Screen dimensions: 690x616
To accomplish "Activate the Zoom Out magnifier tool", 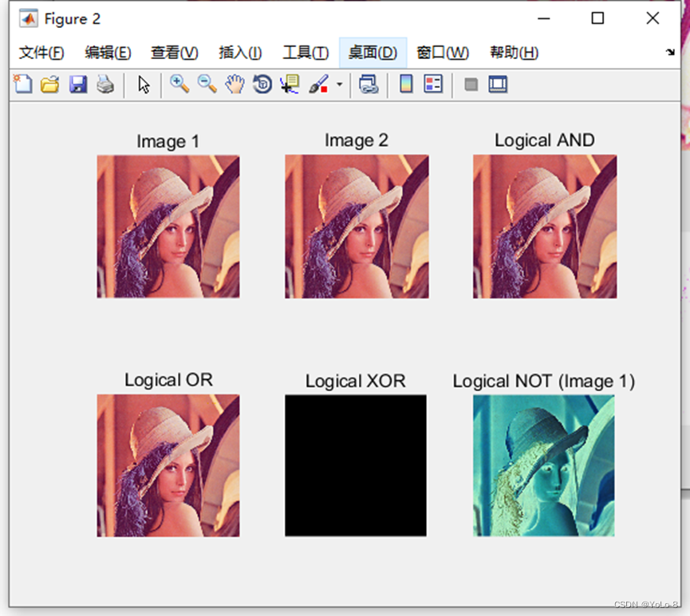I will 207,84.
